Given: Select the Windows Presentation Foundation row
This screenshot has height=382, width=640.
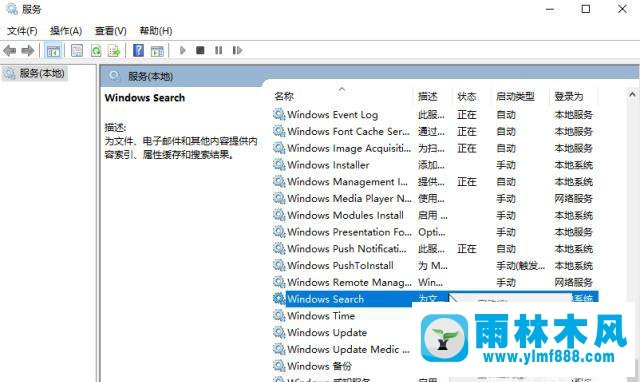Looking at the screenshot, I should 435,232.
